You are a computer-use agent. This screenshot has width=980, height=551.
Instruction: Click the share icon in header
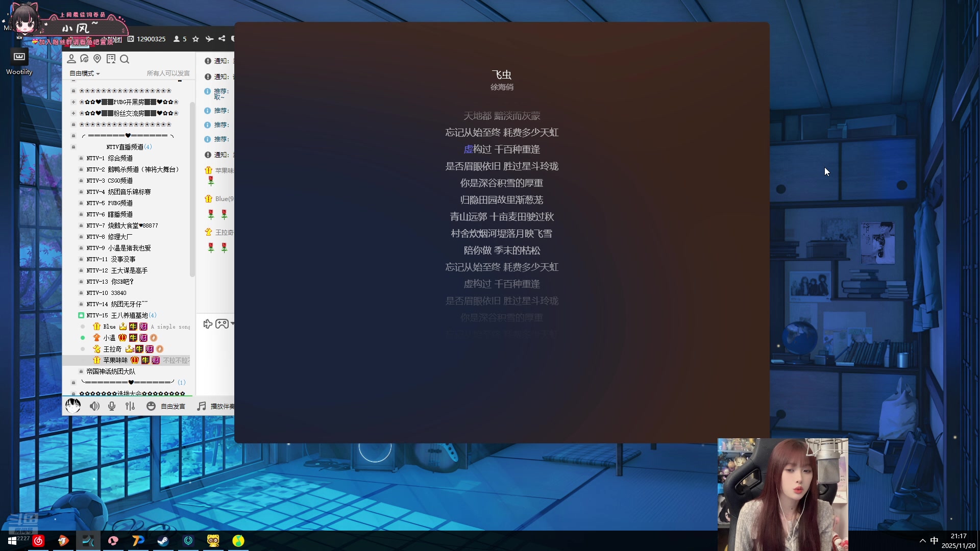coord(222,39)
